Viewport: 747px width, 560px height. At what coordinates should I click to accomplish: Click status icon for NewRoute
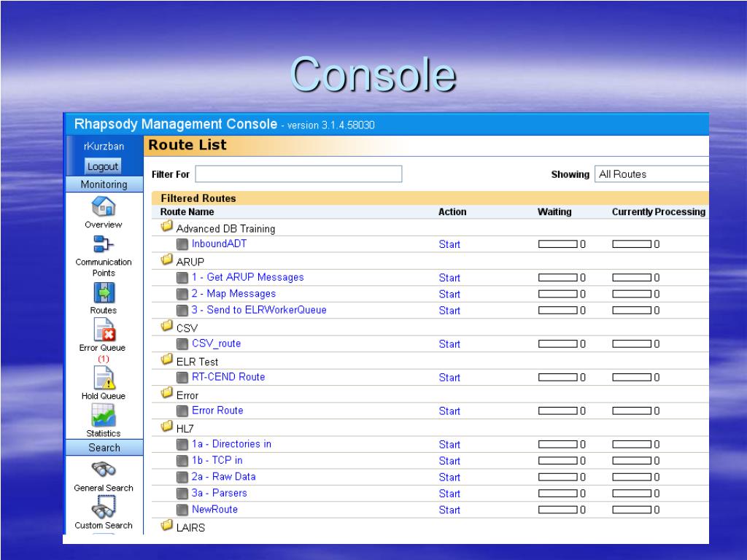coord(182,510)
